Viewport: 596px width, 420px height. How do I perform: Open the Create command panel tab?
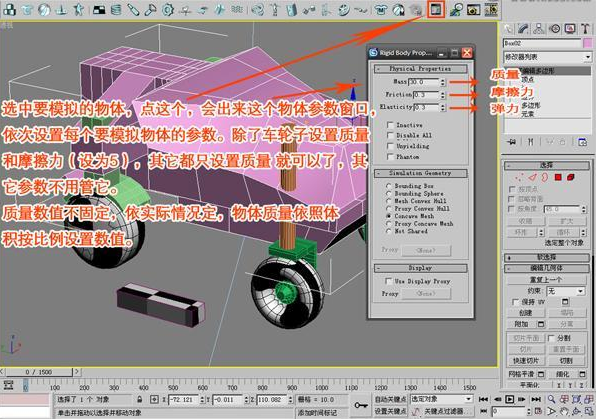pyautogui.click(x=508, y=29)
